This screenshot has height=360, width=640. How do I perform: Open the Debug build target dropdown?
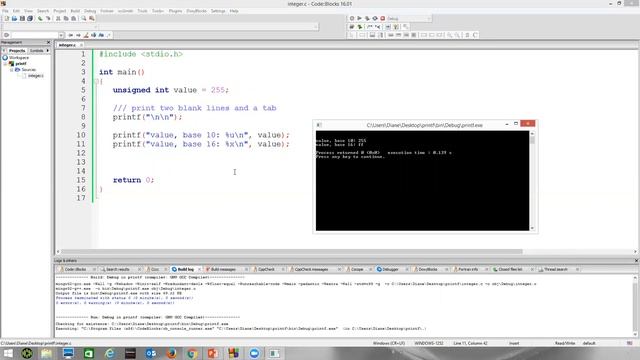coord(429,18)
